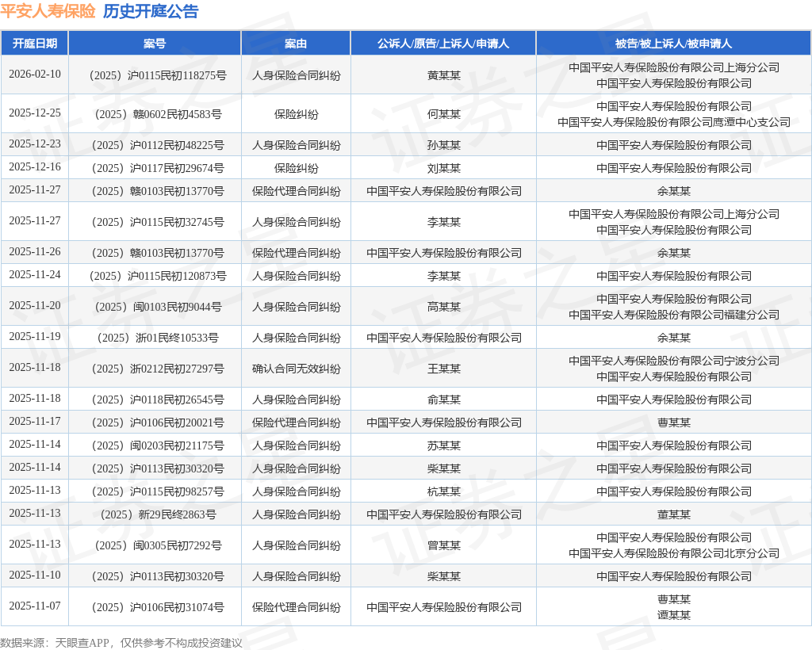Click case number (2025)沪0118民初26545号
Screen dimensions: 812x650
point(158,400)
